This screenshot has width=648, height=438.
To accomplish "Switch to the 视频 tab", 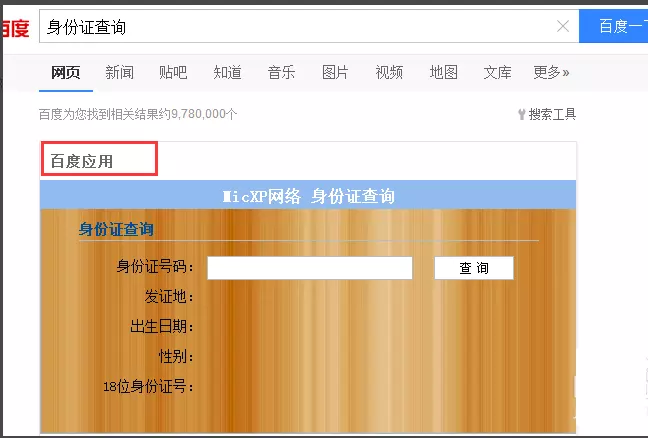I will [x=389, y=73].
